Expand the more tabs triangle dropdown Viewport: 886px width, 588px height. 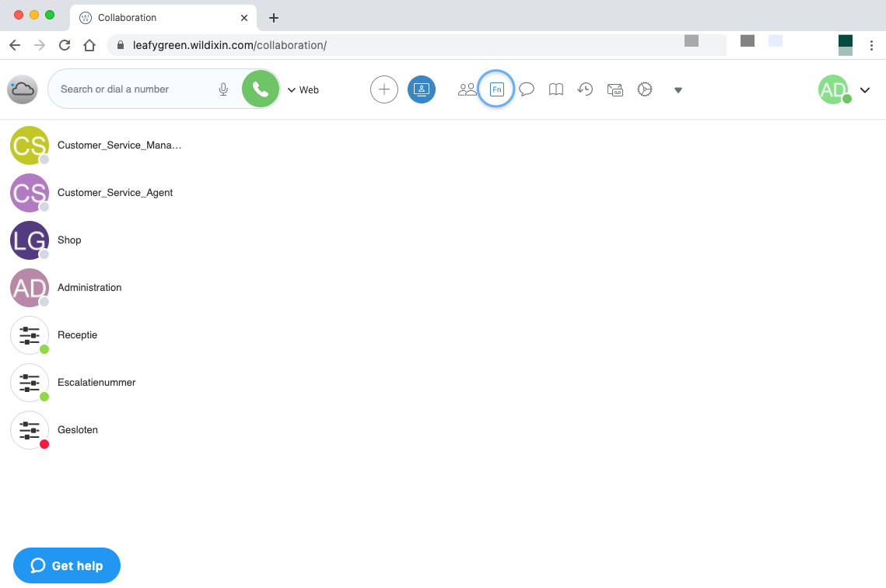coord(678,90)
